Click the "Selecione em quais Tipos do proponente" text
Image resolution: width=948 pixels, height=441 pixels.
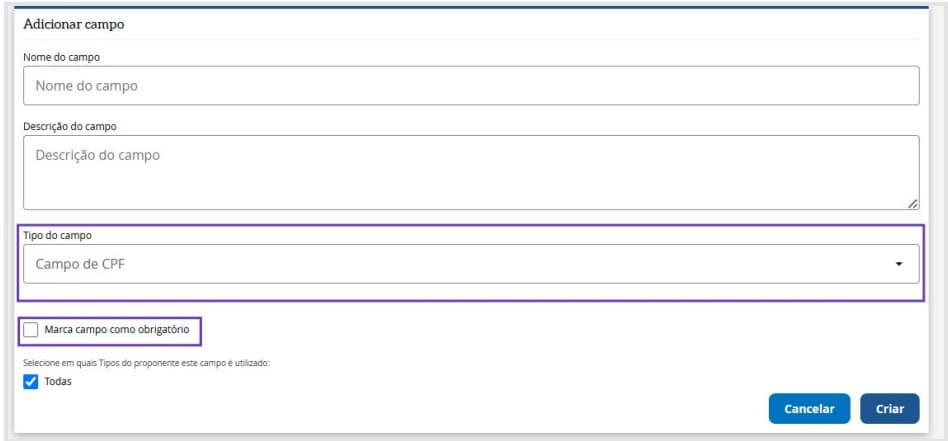tap(147, 362)
